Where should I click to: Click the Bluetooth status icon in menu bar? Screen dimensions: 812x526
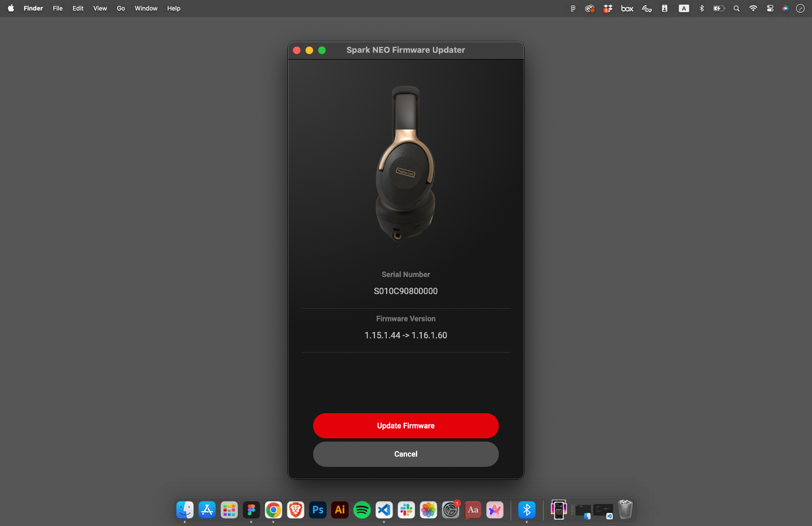coord(702,8)
